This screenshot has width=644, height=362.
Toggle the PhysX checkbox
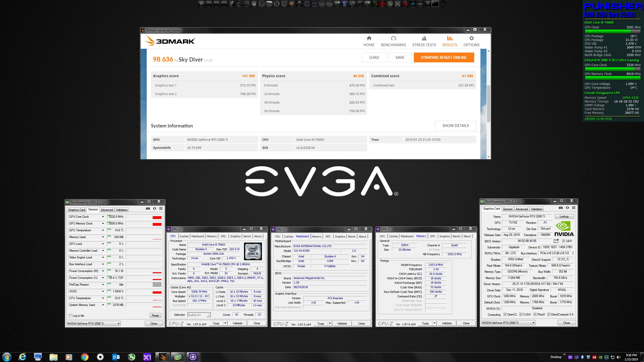[535, 314]
